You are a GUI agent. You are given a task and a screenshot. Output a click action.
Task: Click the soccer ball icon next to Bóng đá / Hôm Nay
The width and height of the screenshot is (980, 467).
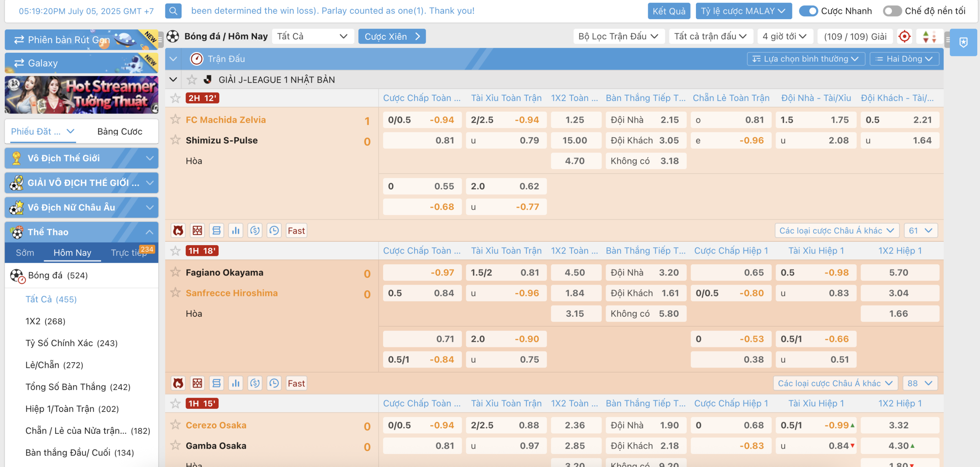[173, 36]
